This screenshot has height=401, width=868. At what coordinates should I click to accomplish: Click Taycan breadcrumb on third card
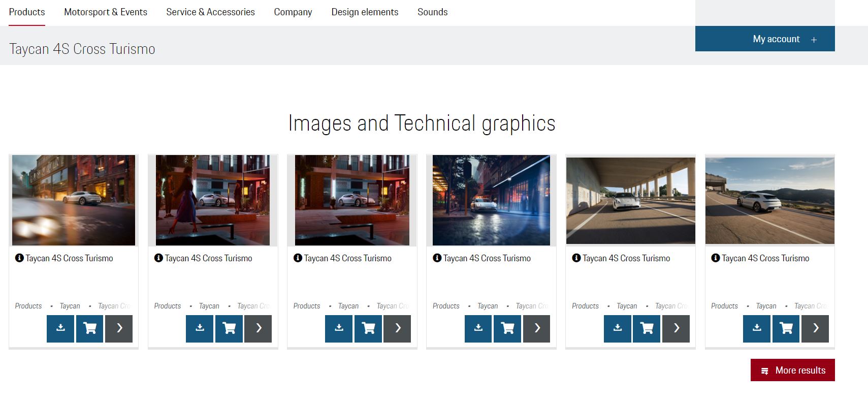pyautogui.click(x=348, y=306)
